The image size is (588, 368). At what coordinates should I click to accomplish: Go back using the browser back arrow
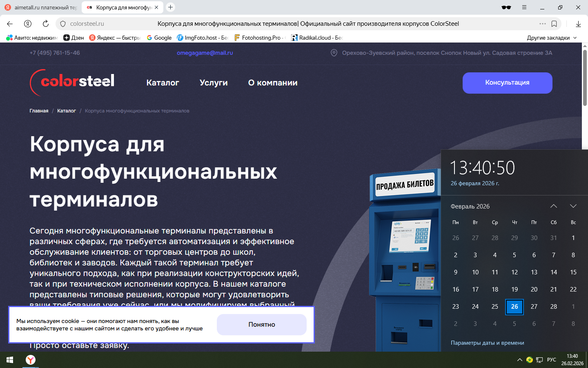pyautogui.click(x=10, y=24)
